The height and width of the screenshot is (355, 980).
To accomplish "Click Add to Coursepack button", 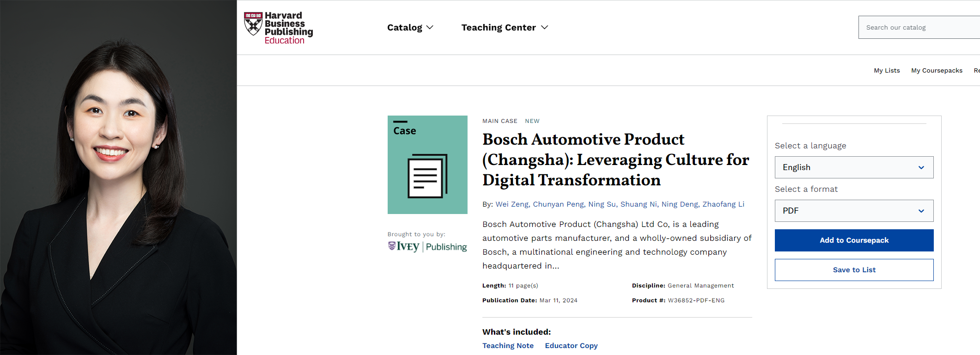I will [854, 240].
